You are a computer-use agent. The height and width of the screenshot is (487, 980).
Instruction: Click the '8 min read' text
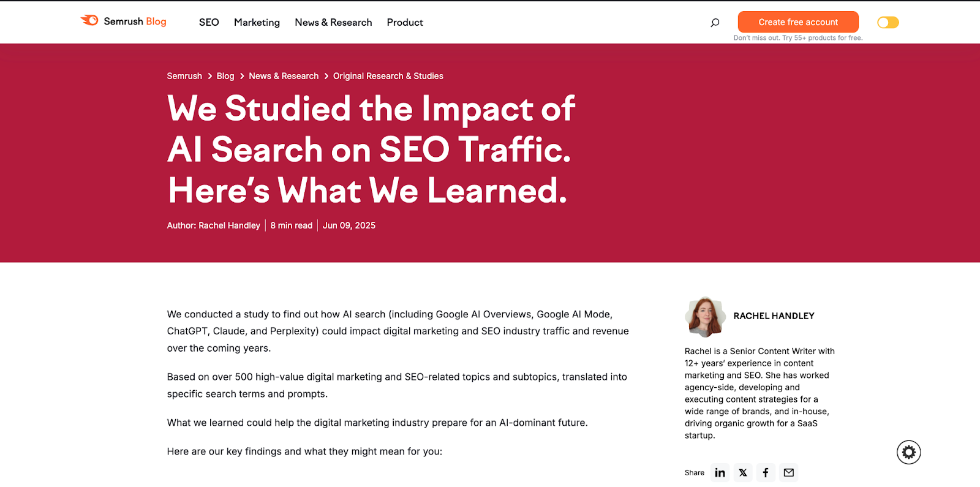click(292, 225)
